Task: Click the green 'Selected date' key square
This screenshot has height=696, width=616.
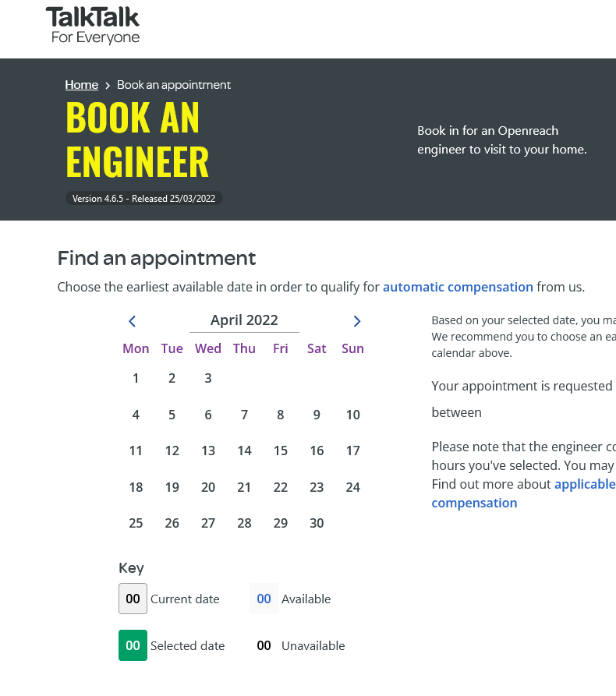Action: coord(133,645)
